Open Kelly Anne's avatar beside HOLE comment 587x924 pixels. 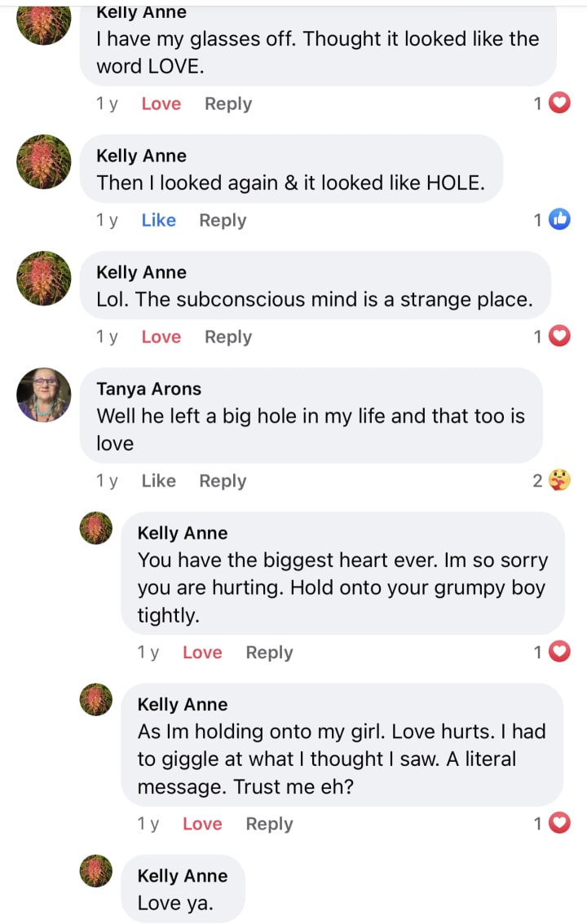tap(44, 161)
